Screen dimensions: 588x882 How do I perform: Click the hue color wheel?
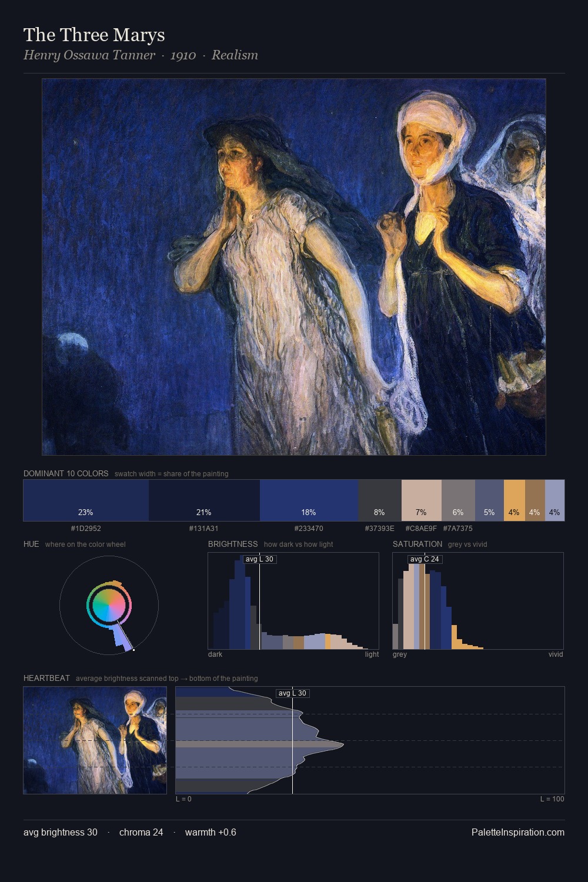109,605
